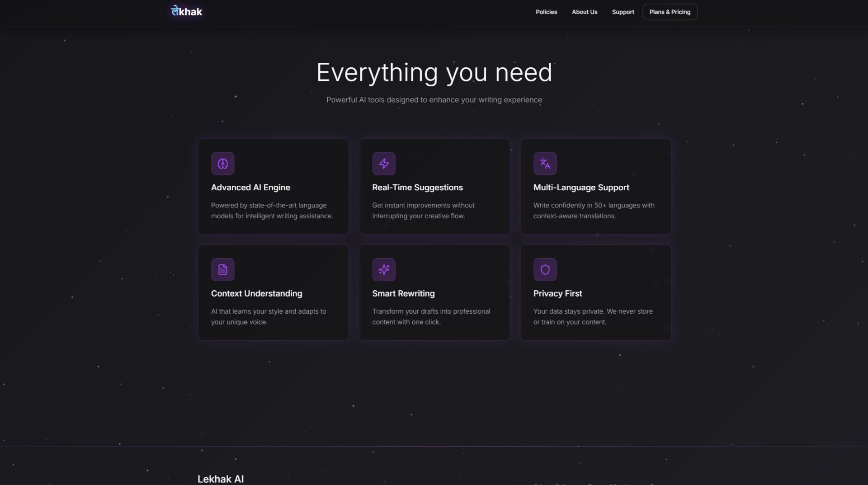Click the Lekhak logo in the header
Image resolution: width=868 pixels, height=485 pixels.
click(186, 11)
